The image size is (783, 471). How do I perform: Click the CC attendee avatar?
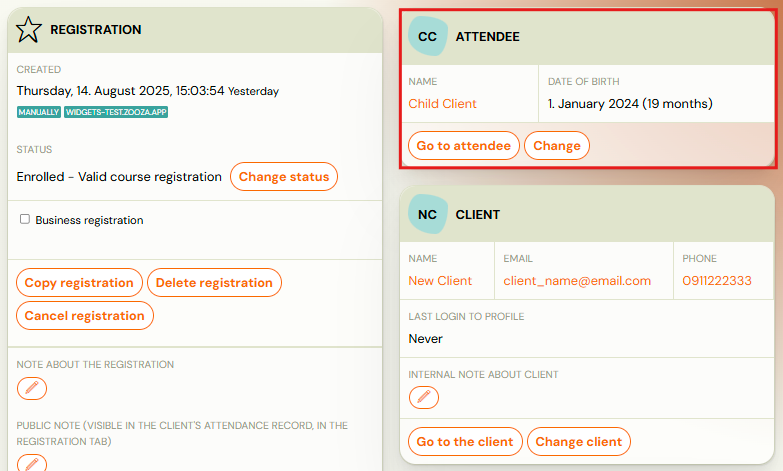pos(427,36)
